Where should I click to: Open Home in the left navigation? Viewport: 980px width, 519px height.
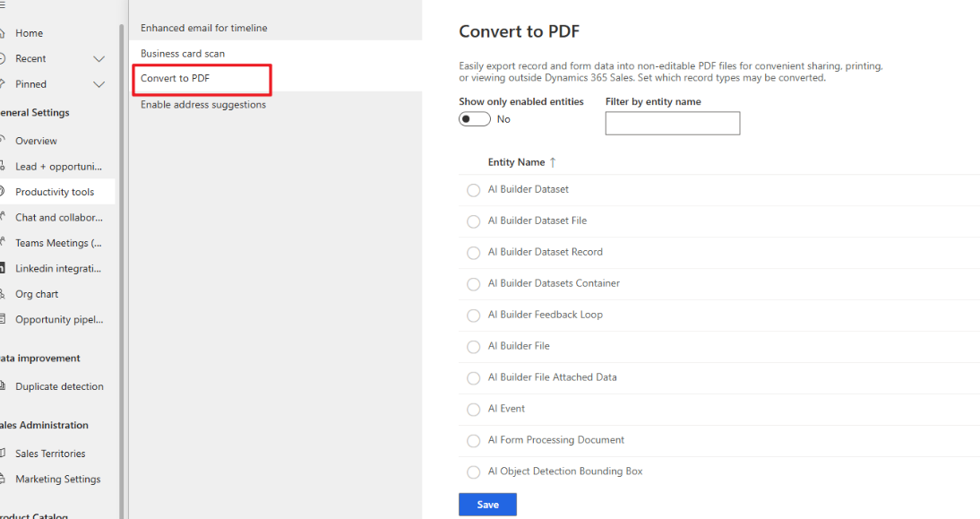pyautogui.click(x=29, y=33)
